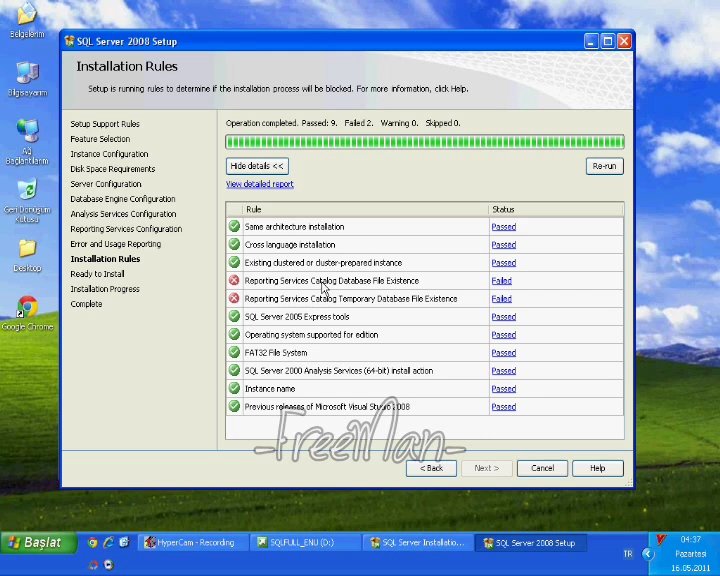The width and height of the screenshot is (720, 576).
Task: Click the check icon beside Cross language installation
Action: click(234, 244)
